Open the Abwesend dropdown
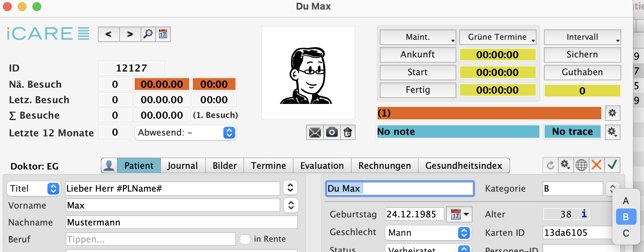 click(229, 133)
